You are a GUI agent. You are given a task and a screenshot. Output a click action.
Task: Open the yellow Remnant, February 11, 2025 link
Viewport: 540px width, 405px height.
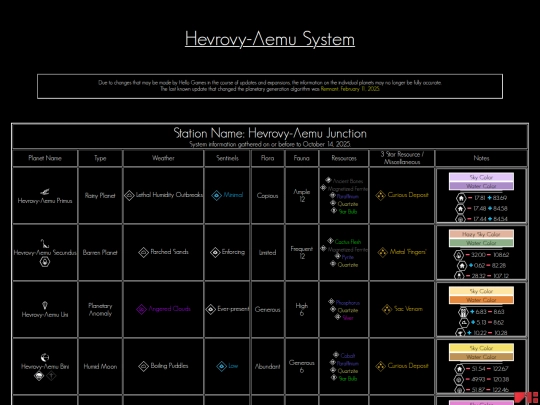point(350,89)
